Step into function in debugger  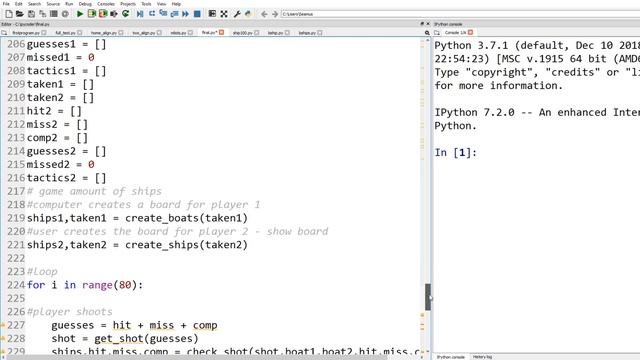163,14
